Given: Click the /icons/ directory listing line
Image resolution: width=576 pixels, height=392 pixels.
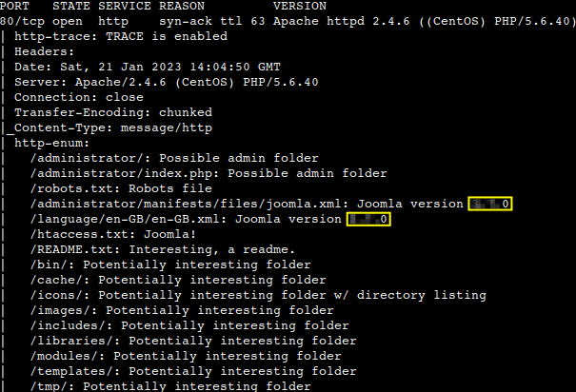Looking at the screenshot, I should pos(258,295).
